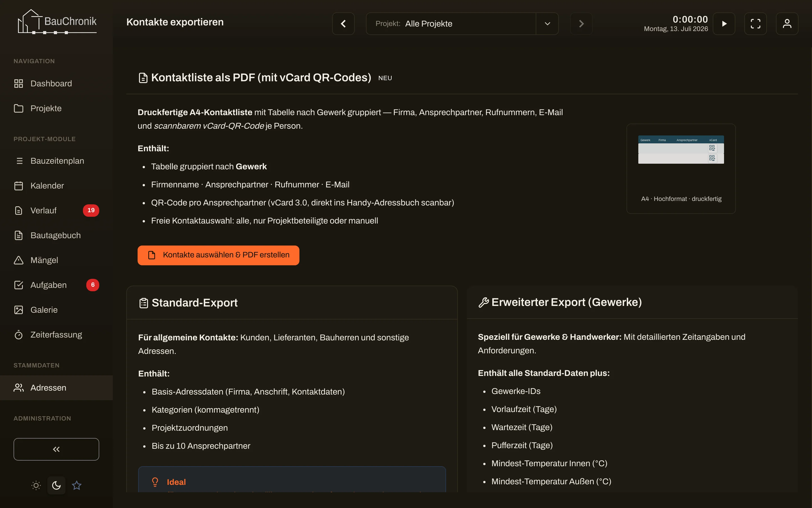Collapse the sidebar with the double chevron
The height and width of the screenshot is (508, 812).
coord(56,450)
